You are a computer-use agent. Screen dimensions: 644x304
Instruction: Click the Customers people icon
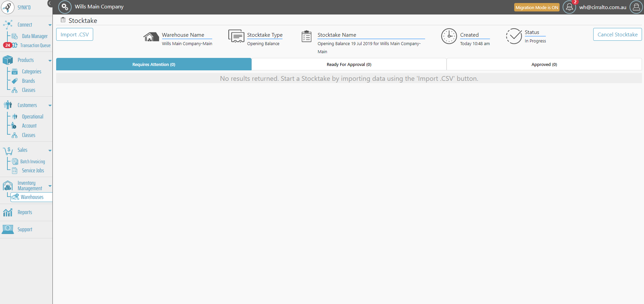[8, 105]
